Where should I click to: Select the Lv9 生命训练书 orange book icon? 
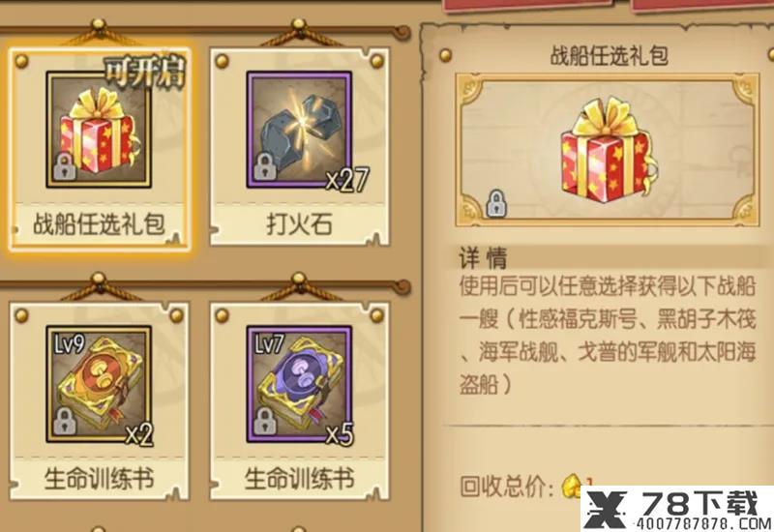[99, 384]
